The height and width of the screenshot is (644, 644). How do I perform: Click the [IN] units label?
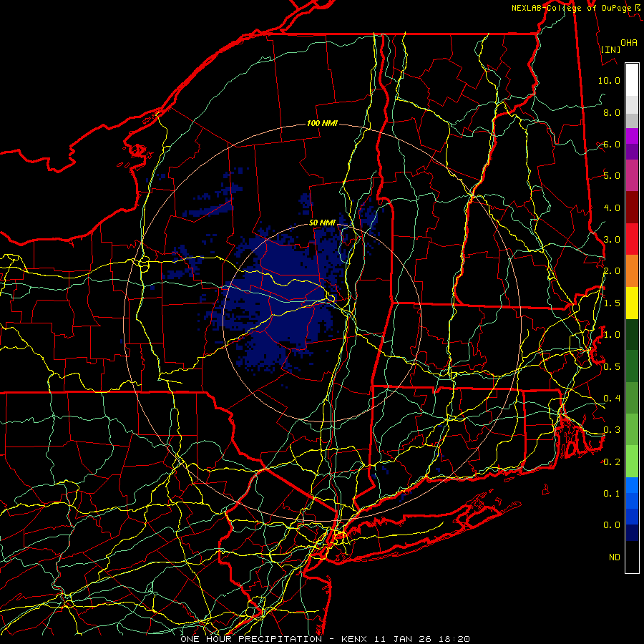tap(610, 49)
